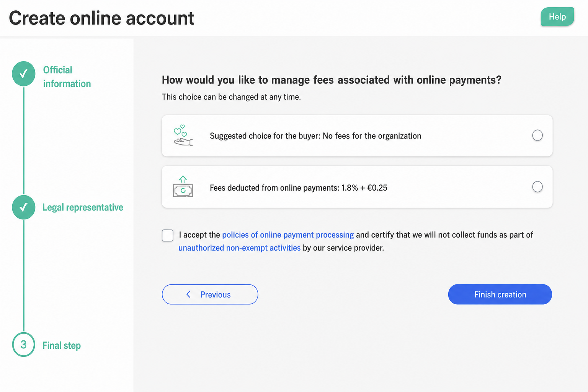Viewport: 588px width, 392px height.
Task: Select the Final step label
Action: tap(62, 345)
